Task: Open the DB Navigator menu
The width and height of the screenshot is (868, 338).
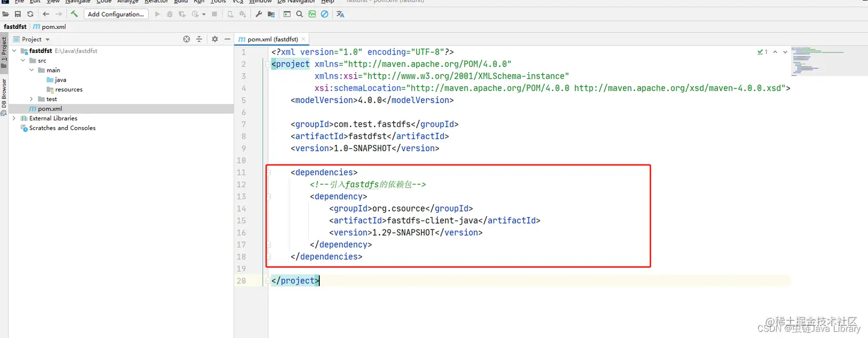Action: pos(296,2)
